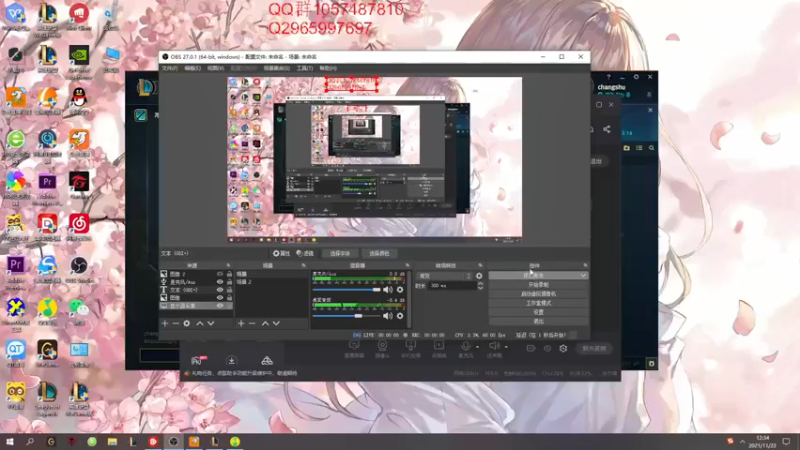Increase or decrease transition duration stepper arrows

[480, 286]
